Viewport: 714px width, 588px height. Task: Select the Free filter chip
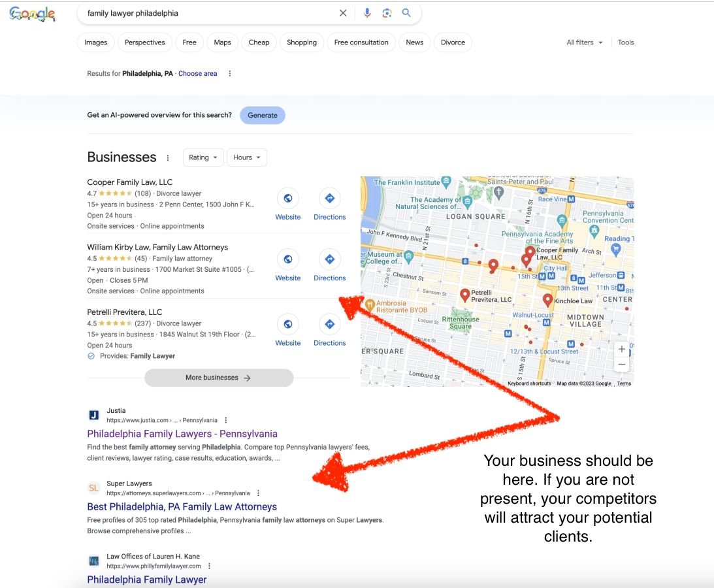[x=189, y=42]
